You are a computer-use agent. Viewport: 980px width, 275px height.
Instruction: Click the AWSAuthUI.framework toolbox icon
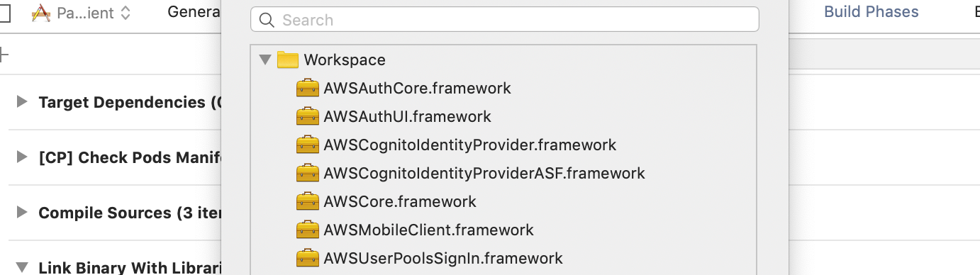coord(307,117)
